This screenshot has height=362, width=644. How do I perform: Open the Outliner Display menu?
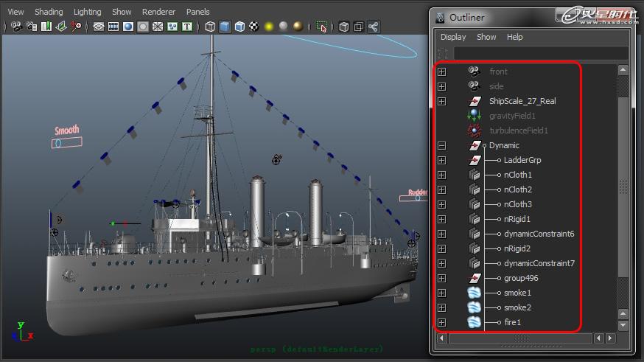pyautogui.click(x=453, y=37)
